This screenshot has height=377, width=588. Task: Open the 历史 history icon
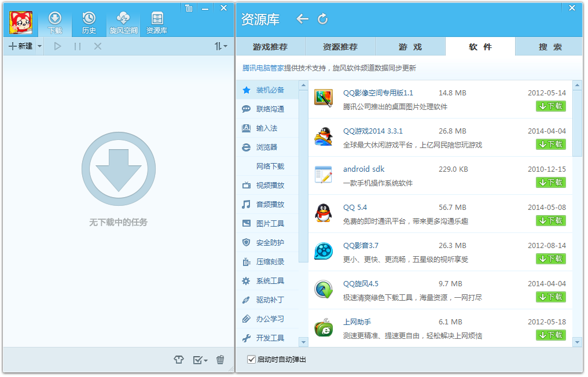pyautogui.click(x=89, y=22)
